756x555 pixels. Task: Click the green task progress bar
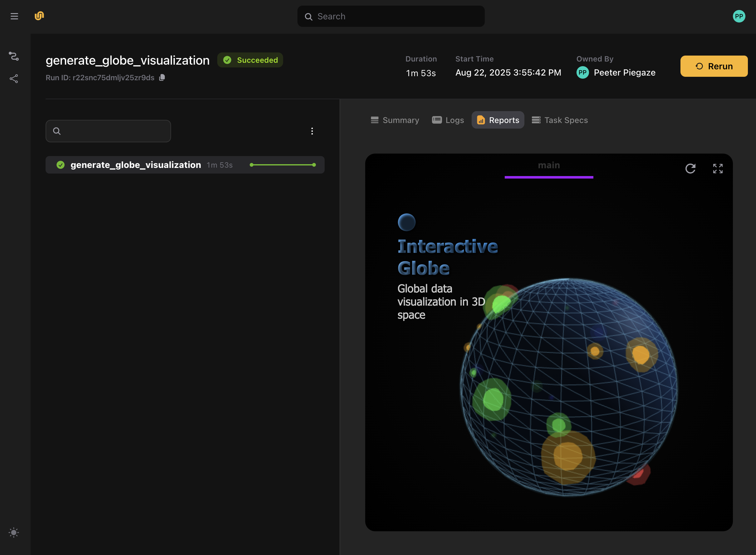282,165
